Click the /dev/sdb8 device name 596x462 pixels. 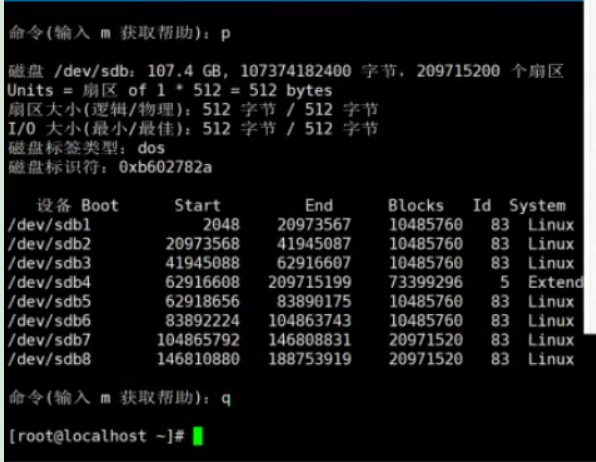49,359
